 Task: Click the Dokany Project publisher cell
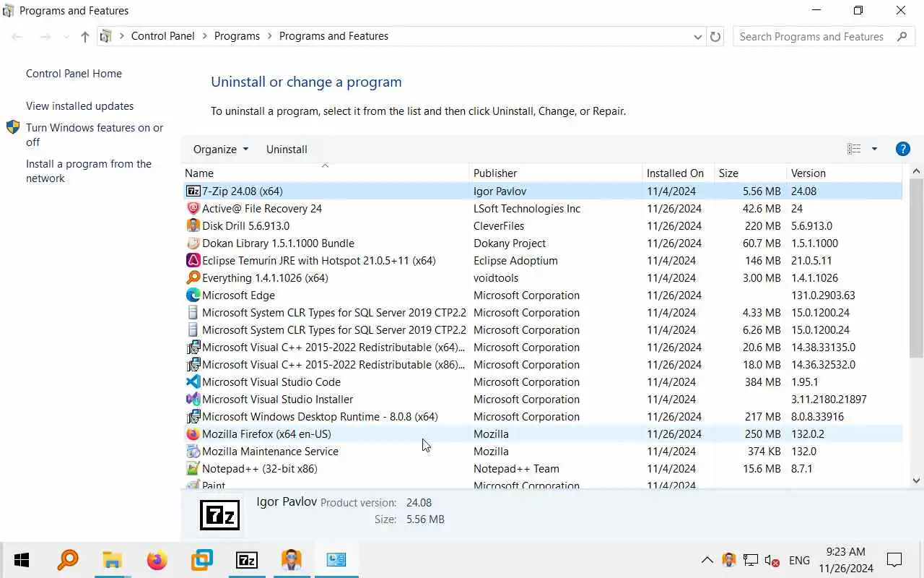(510, 243)
